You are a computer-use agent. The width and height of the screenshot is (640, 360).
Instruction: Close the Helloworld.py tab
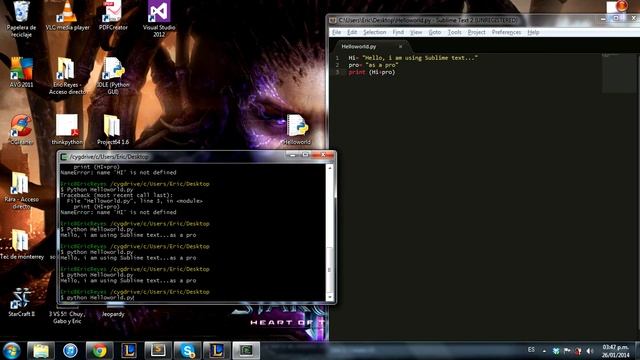click(400, 47)
